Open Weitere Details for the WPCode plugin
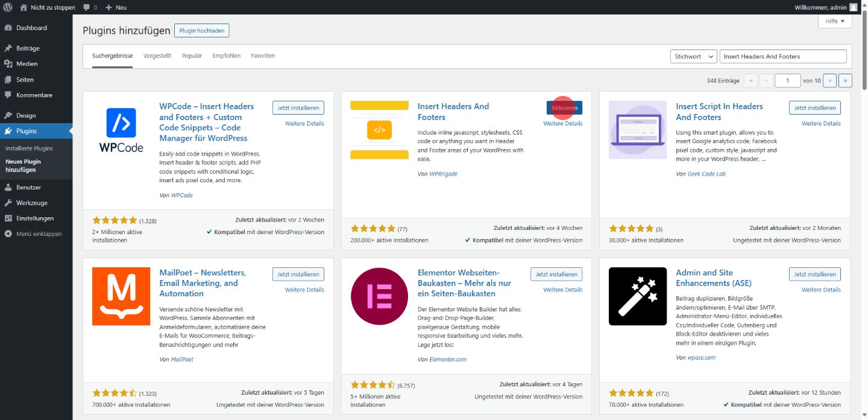Viewport: 868px width, 420px height. [x=304, y=124]
